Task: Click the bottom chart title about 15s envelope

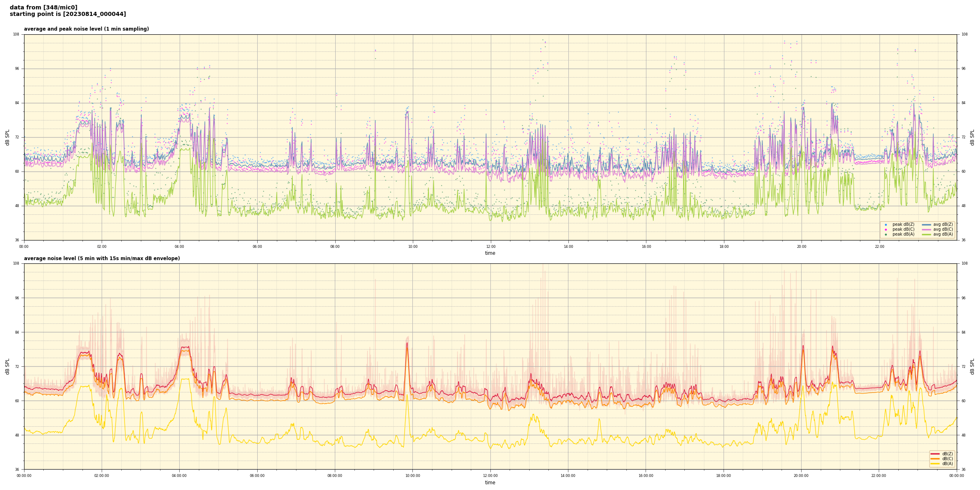Action: click(x=102, y=258)
